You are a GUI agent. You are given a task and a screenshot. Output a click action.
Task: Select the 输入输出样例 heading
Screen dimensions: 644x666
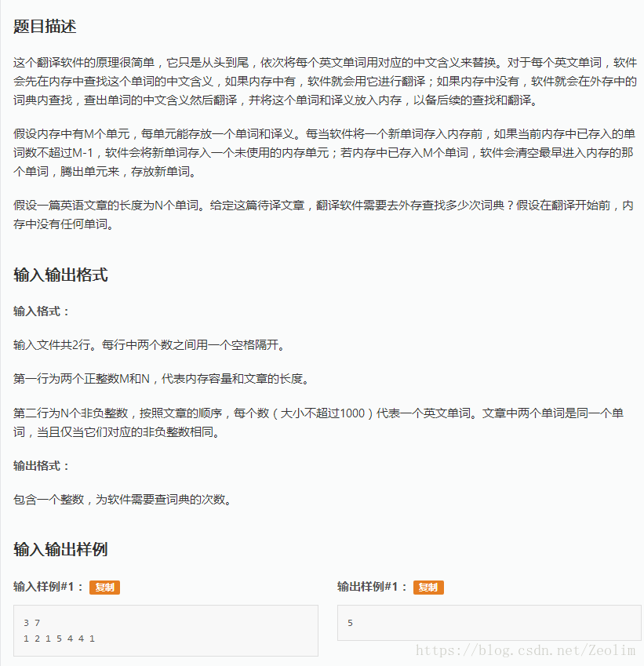point(60,549)
